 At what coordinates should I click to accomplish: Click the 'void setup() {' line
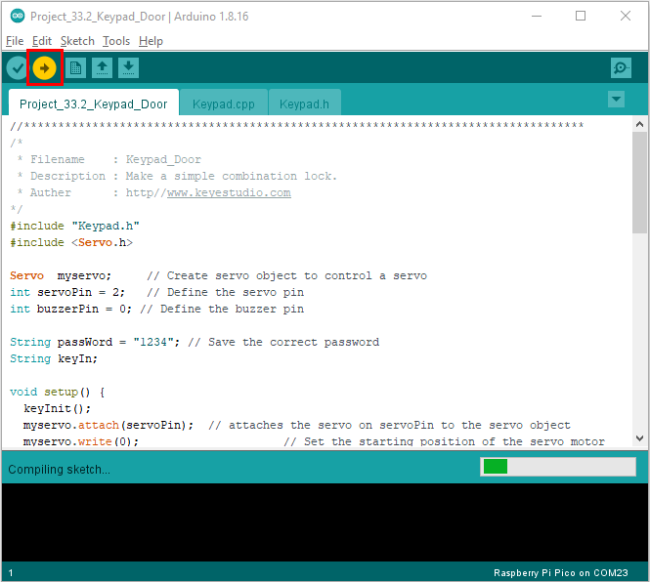pos(57,392)
